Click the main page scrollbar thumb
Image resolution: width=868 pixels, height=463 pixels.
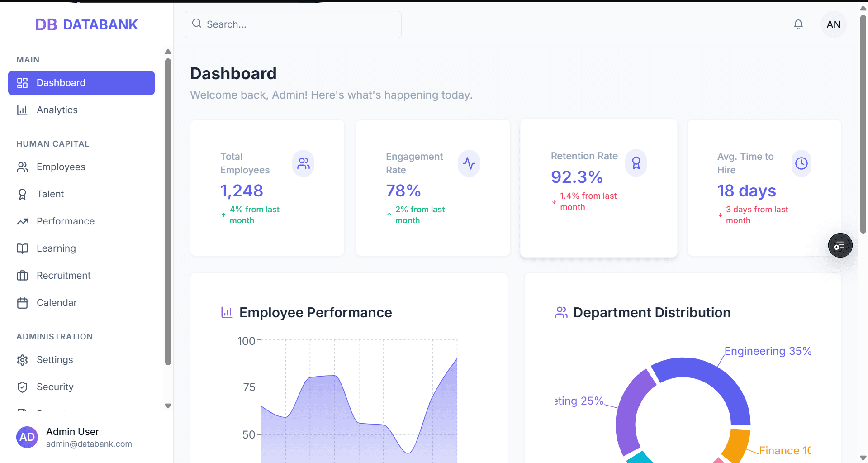tap(863, 124)
